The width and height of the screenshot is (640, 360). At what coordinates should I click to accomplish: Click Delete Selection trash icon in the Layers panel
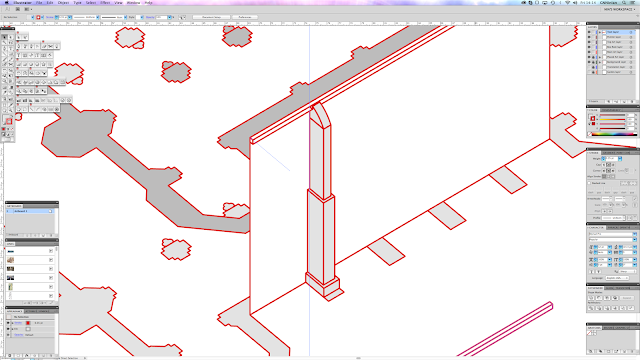(x=631, y=101)
